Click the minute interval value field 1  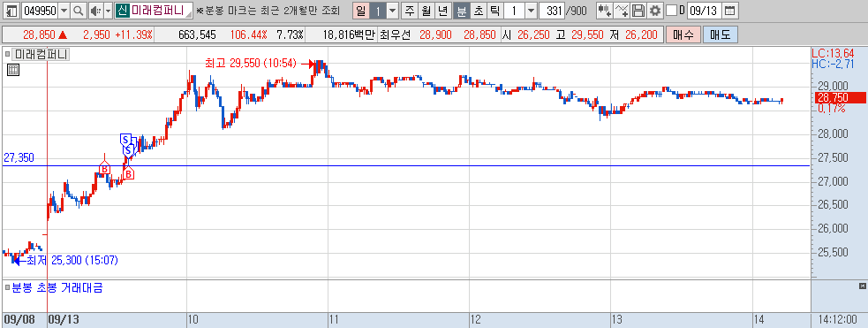pyautogui.click(x=514, y=11)
